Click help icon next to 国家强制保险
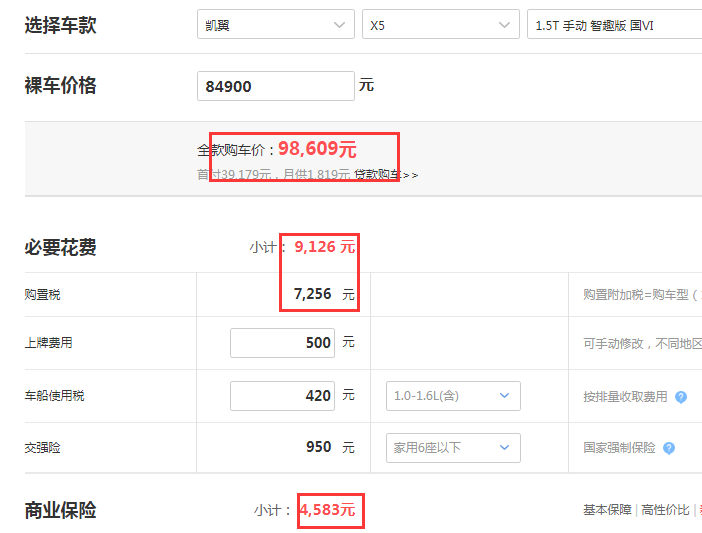The height and width of the screenshot is (533, 702). 669,448
